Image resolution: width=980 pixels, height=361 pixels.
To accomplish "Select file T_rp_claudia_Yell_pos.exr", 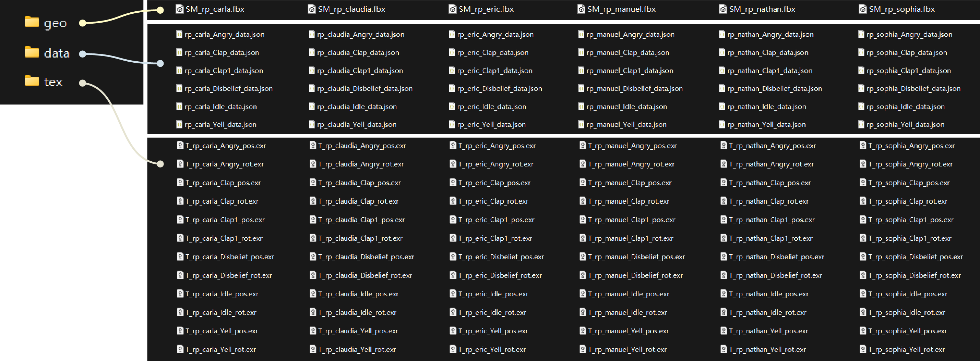I will [x=358, y=331].
